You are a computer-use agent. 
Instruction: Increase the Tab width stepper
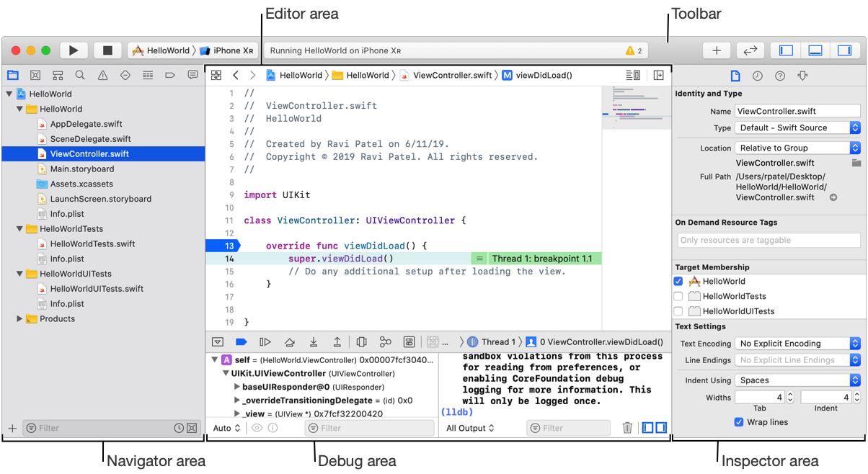(790, 394)
